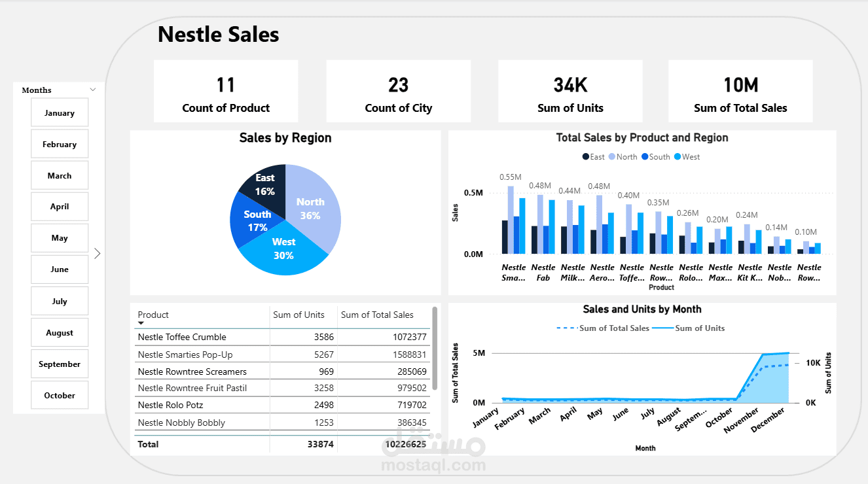Click the Sum of Total Sales line legend entry
This screenshot has width=868, height=484.
603,328
